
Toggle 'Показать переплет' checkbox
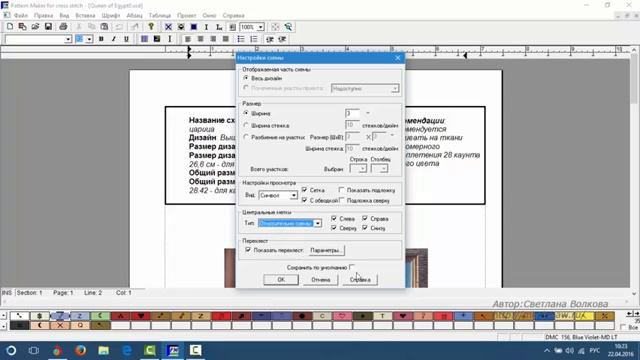248,249
